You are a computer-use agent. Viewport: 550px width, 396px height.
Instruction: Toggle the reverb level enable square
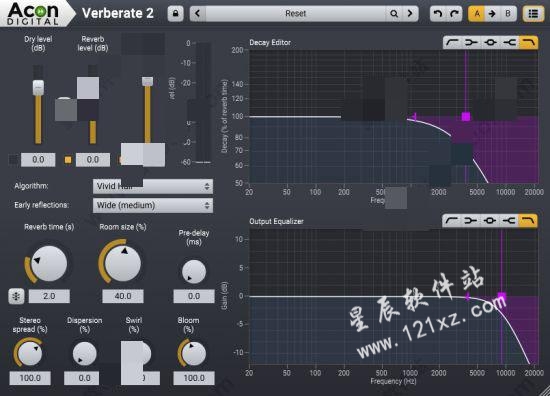(x=68, y=160)
